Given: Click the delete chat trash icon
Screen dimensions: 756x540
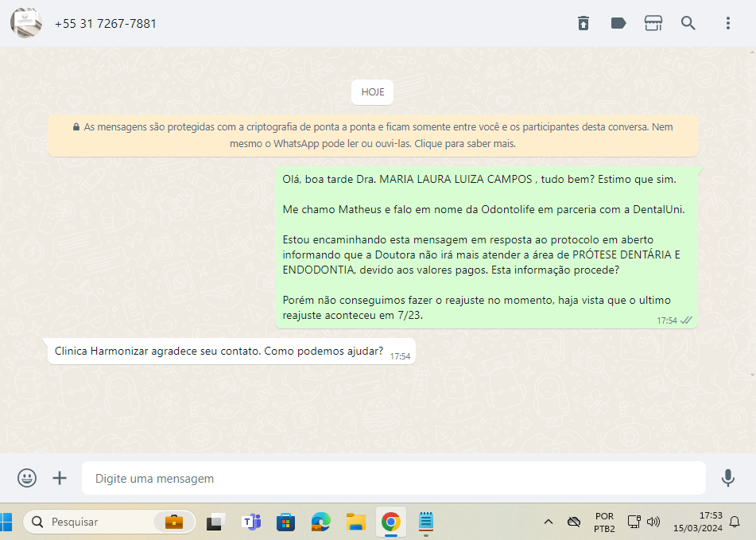Looking at the screenshot, I should [583, 23].
